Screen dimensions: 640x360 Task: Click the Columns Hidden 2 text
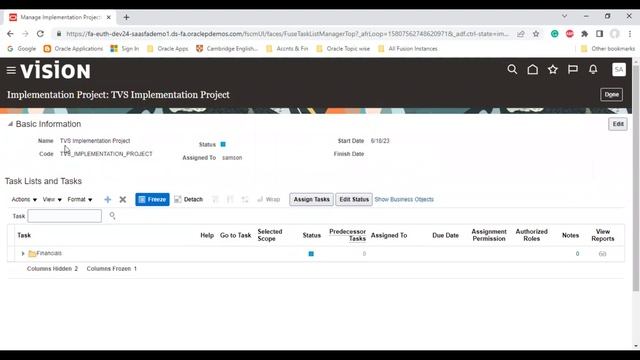(x=52, y=269)
